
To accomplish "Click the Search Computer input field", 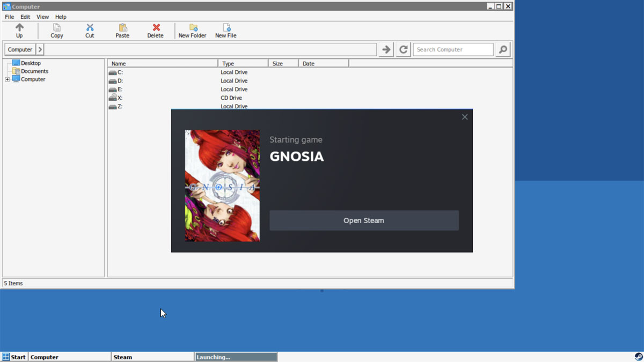I will coord(452,49).
